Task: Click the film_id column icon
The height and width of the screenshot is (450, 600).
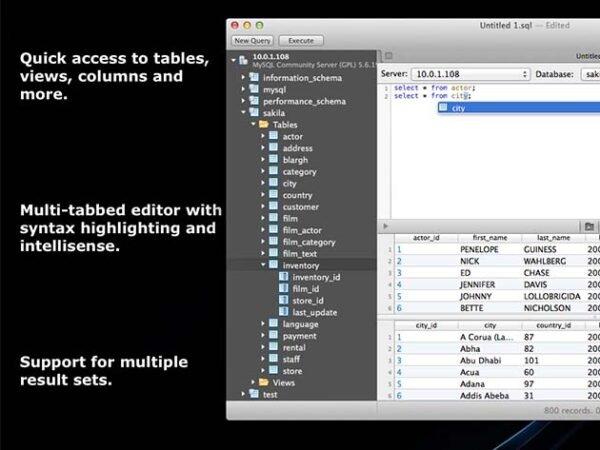Action: coord(284,288)
